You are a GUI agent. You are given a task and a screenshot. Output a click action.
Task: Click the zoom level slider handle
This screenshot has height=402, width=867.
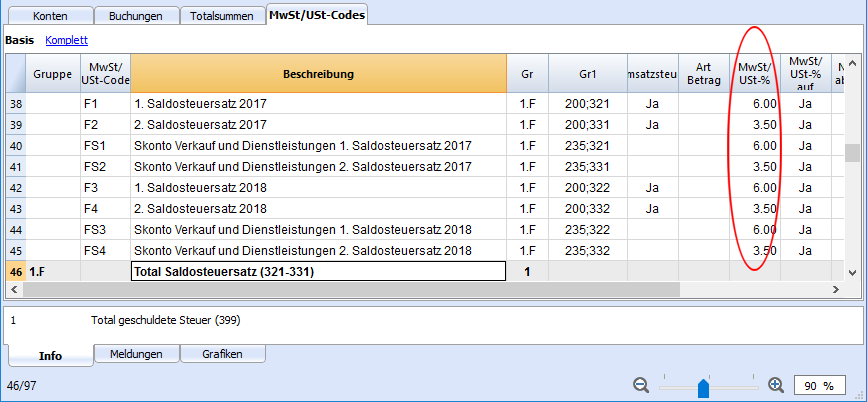click(x=703, y=388)
